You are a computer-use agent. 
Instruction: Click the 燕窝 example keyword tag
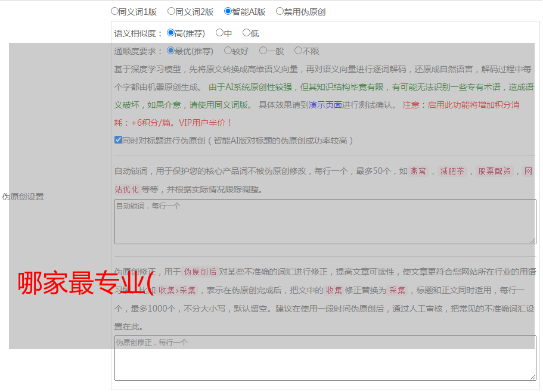tap(418, 171)
